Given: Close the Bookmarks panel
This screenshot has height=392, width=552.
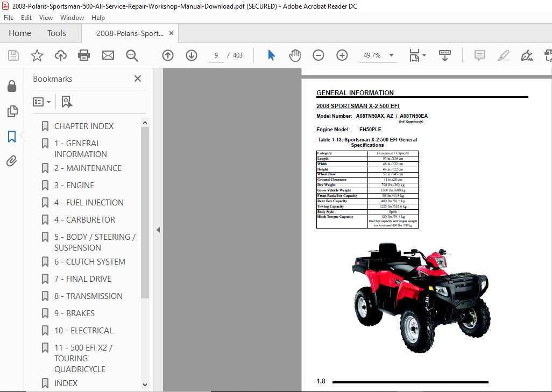Looking at the screenshot, I should click(x=138, y=79).
